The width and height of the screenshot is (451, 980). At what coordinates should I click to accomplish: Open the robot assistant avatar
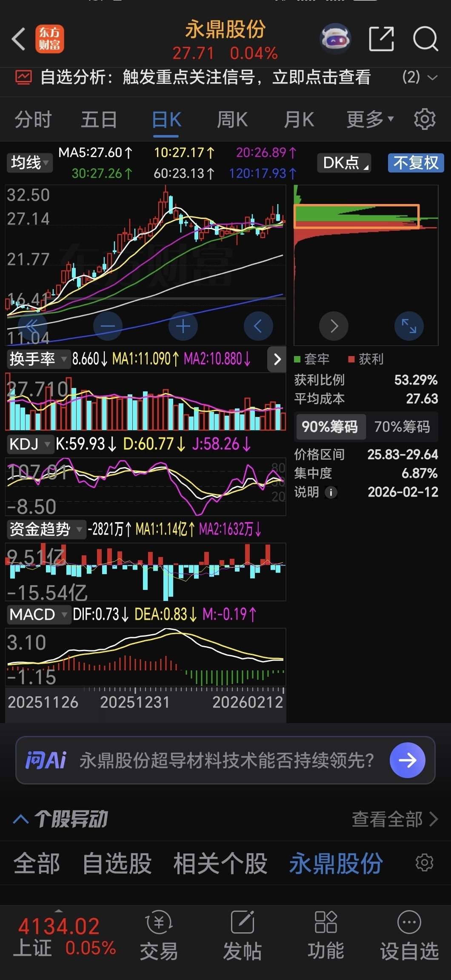coord(335,39)
